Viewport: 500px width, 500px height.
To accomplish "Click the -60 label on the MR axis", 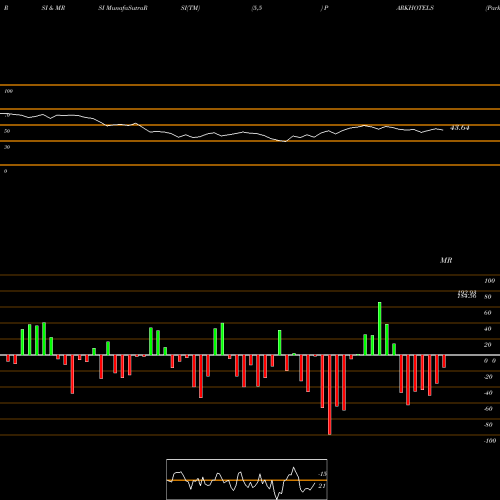I will (488, 409).
